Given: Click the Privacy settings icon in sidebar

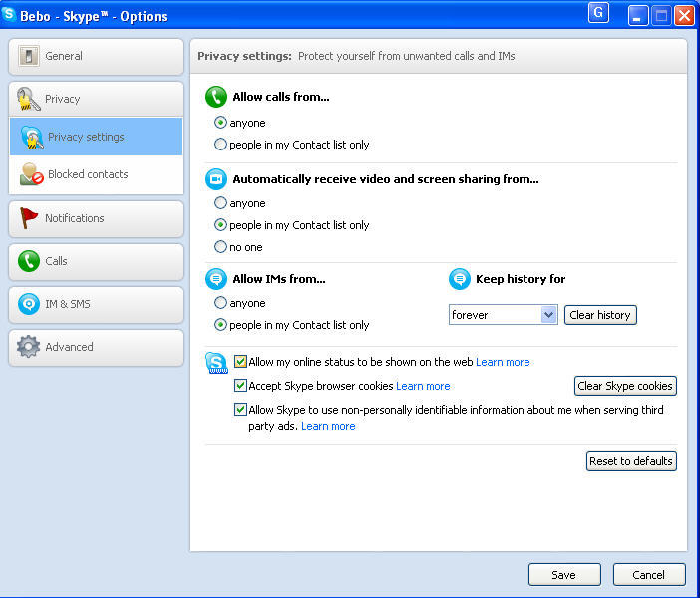Looking at the screenshot, I should (x=32, y=137).
